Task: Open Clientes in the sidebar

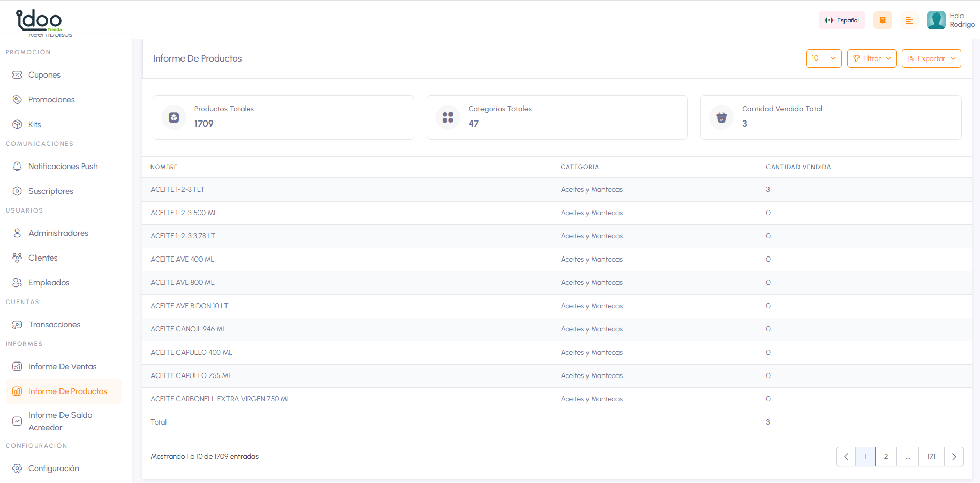Action: [43, 258]
